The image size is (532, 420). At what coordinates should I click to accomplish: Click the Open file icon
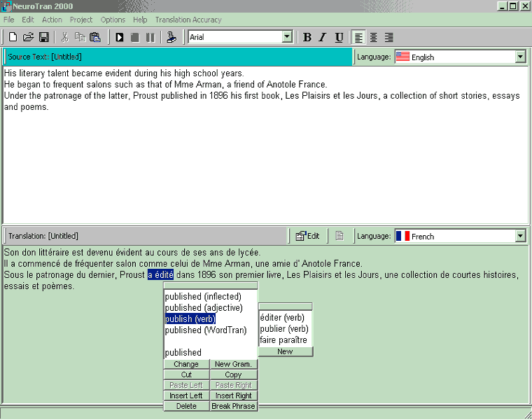[28, 37]
